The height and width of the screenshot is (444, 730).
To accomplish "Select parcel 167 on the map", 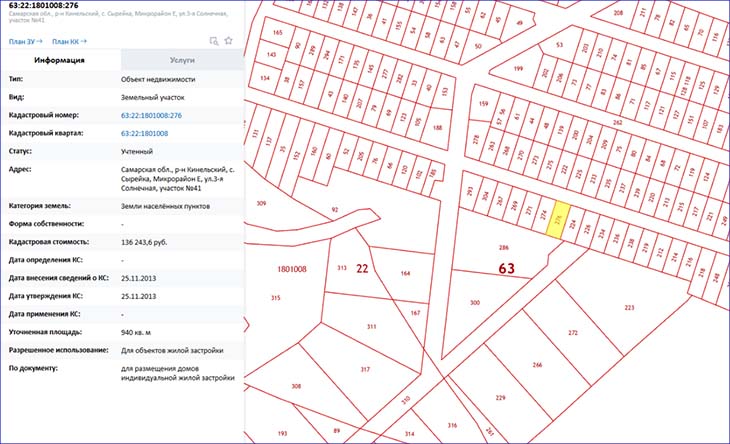I will tap(415, 313).
